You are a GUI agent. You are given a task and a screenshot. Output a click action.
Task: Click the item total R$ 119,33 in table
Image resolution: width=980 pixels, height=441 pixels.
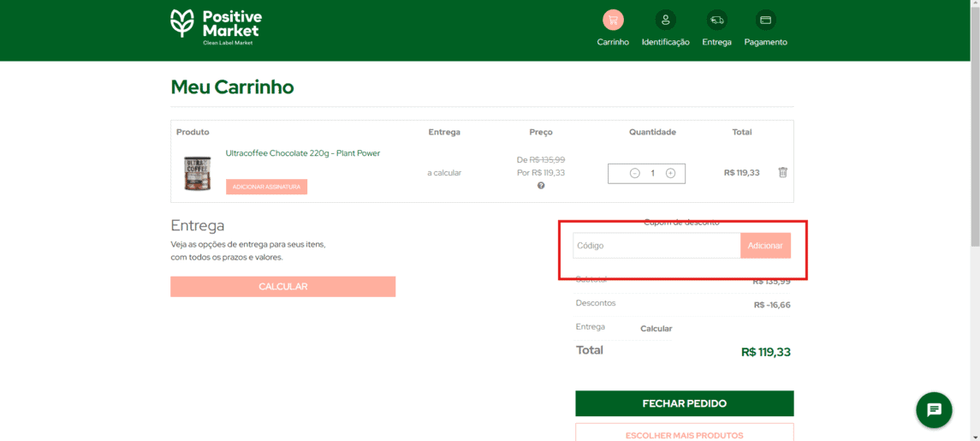pyautogui.click(x=742, y=173)
